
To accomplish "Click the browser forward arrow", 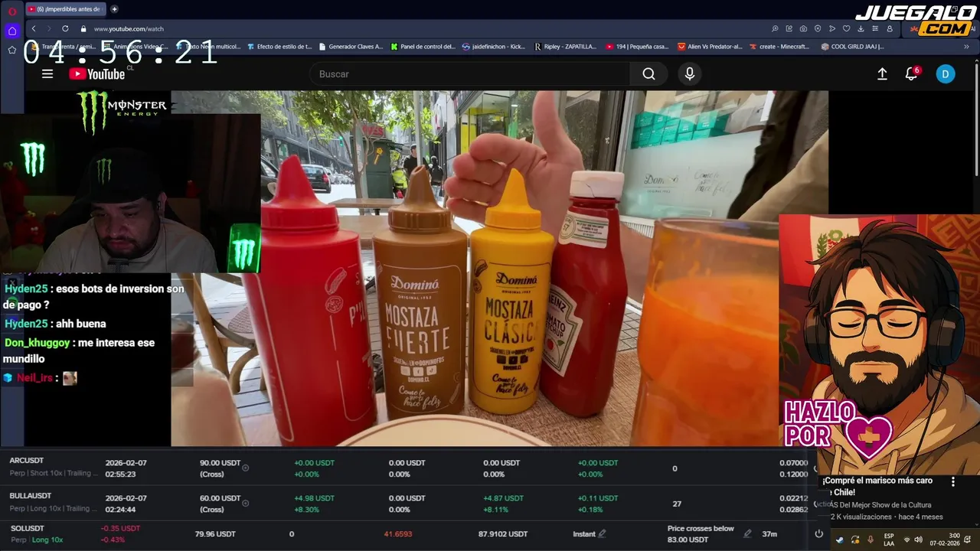I will (49, 28).
